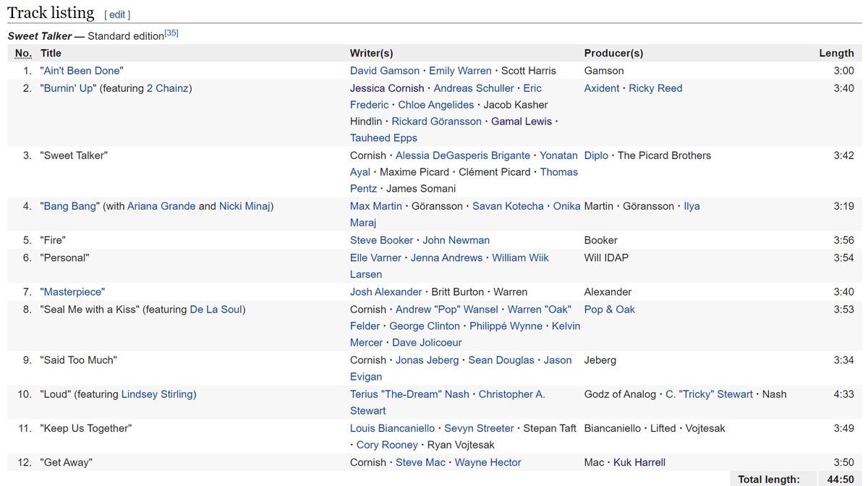Open the Alessia DeGasperis Brigante link
Image resolution: width=868 pixels, height=486 pixels.
[463, 155]
